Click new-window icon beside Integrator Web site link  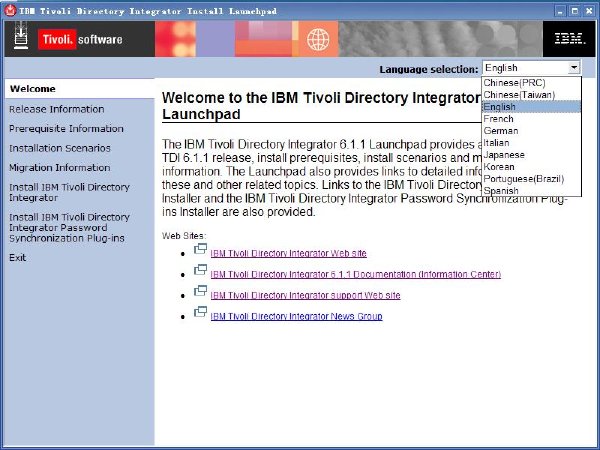(x=201, y=249)
